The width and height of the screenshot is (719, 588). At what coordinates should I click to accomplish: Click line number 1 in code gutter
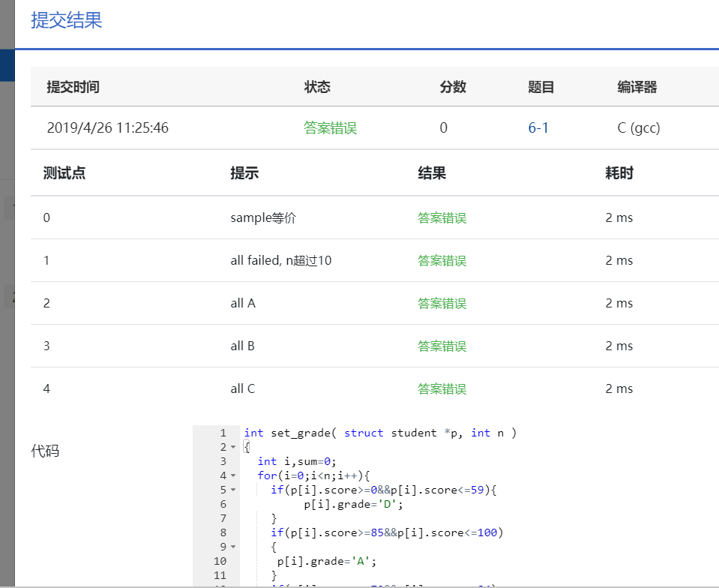[x=223, y=433]
